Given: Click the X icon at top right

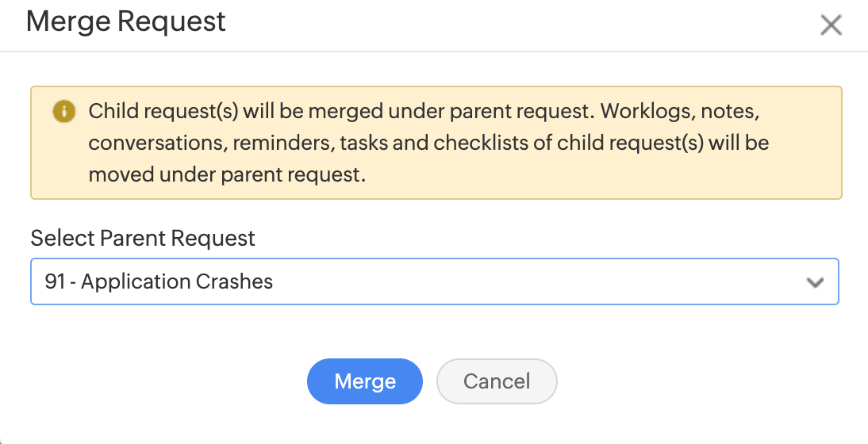Looking at the screenshot, I should tap(831, 25).
